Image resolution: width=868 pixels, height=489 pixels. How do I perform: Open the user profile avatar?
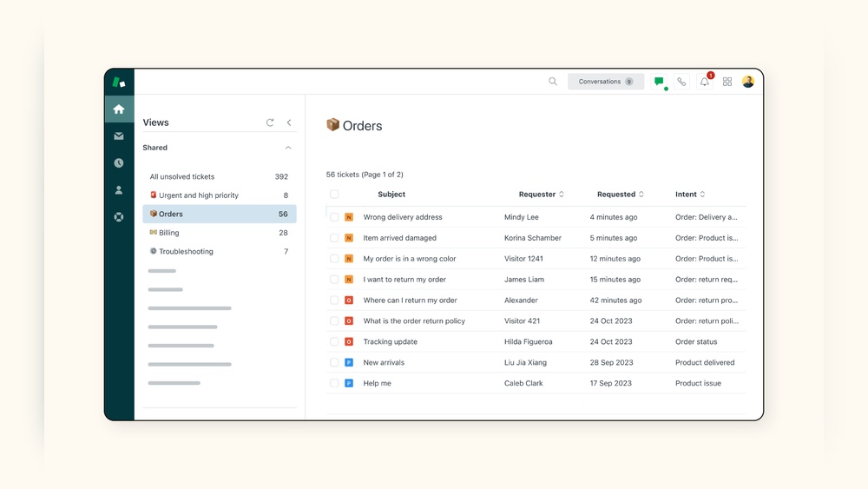click(x=748, y=82)
